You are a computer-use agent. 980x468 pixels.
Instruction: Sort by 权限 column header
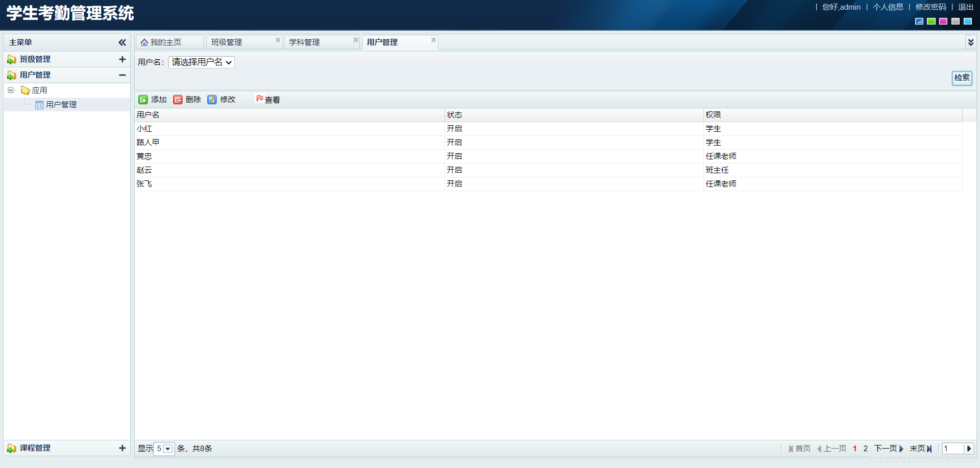click(833, 115)
